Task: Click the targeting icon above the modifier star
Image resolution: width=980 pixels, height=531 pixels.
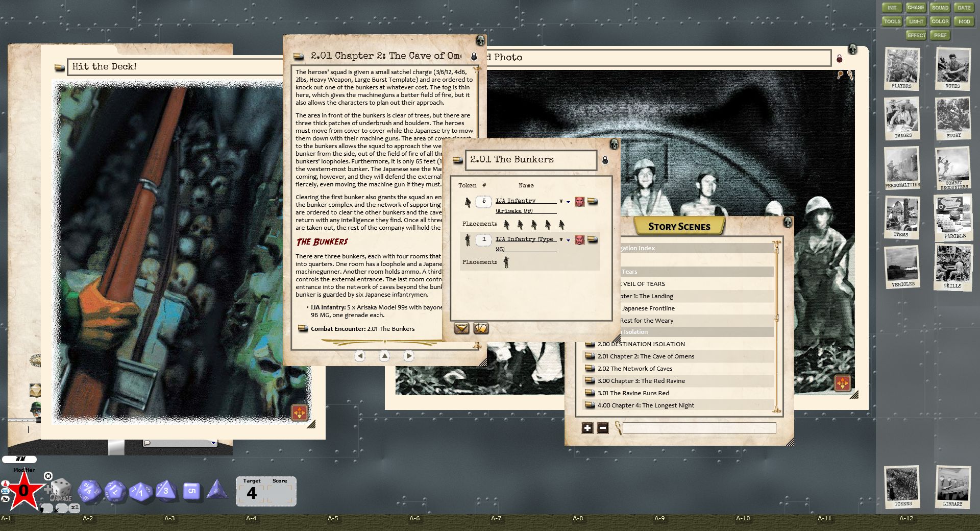Action: pos(48,476)
